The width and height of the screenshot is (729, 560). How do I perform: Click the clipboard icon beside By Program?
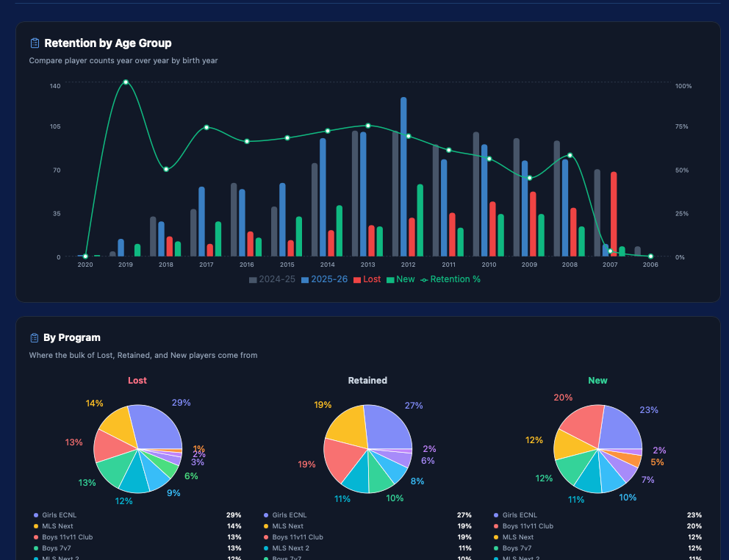34,338
